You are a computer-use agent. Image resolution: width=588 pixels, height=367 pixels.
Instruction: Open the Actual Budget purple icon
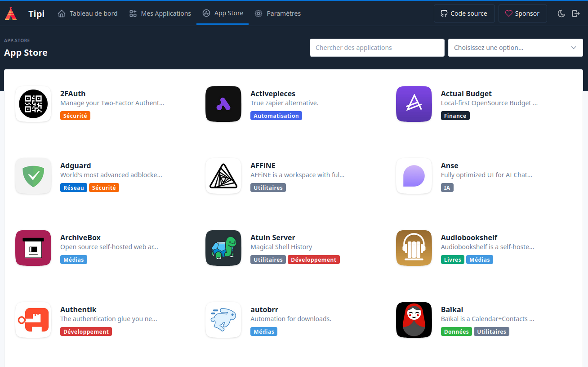pos(414,104)
